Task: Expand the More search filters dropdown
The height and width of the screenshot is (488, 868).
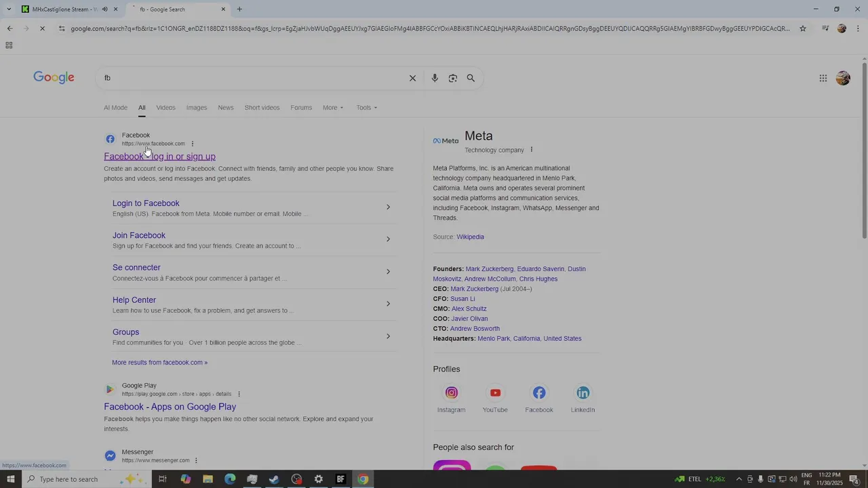Action: click(333, 108)
